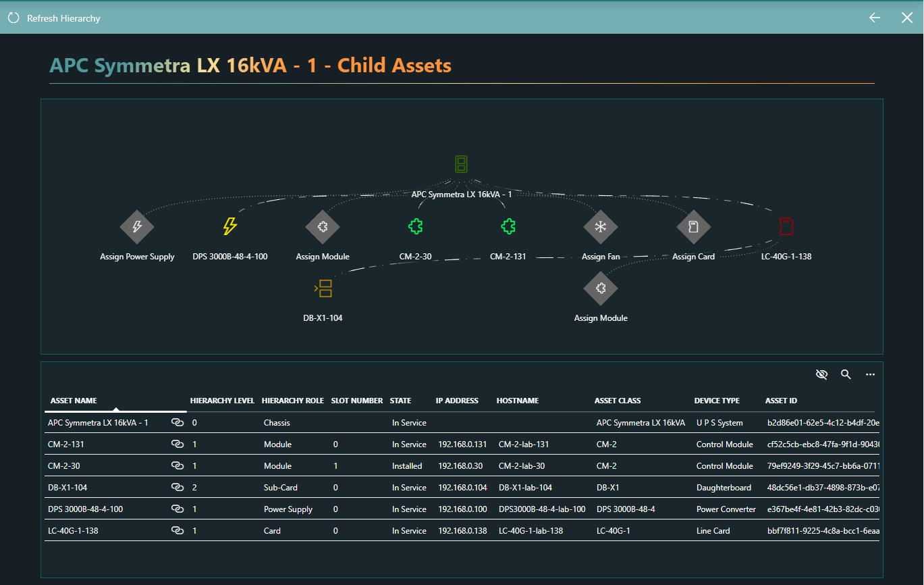This screenshot has height=585, width=924.
Task: Click the green CM-2-30 module icon
Action: [x=416, y=227]
